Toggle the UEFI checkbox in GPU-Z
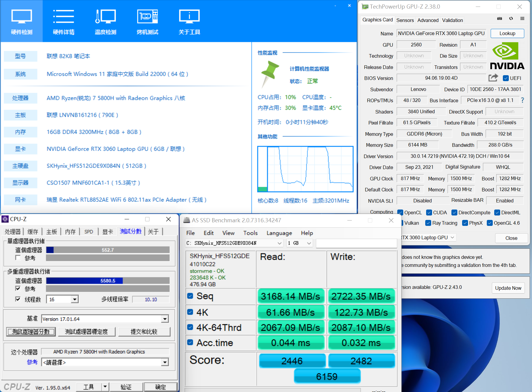The height and width of the screenshot is (392, 532). point(506,78)
